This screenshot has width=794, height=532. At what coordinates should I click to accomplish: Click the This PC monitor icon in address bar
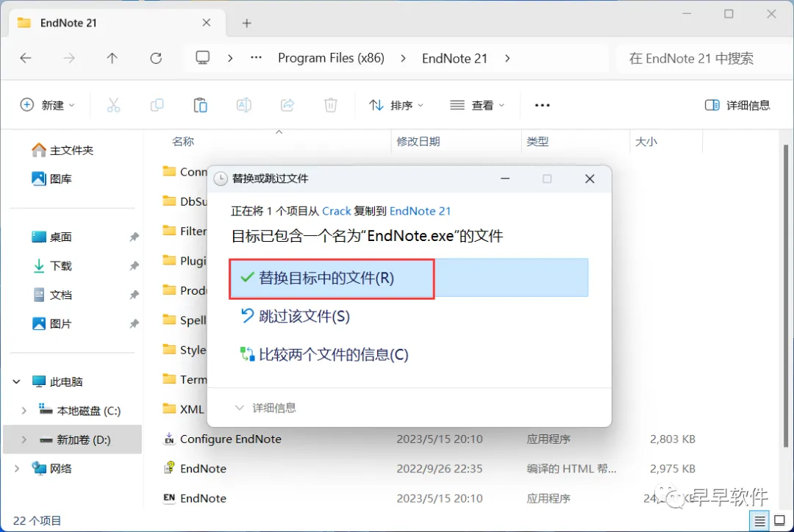203,58
